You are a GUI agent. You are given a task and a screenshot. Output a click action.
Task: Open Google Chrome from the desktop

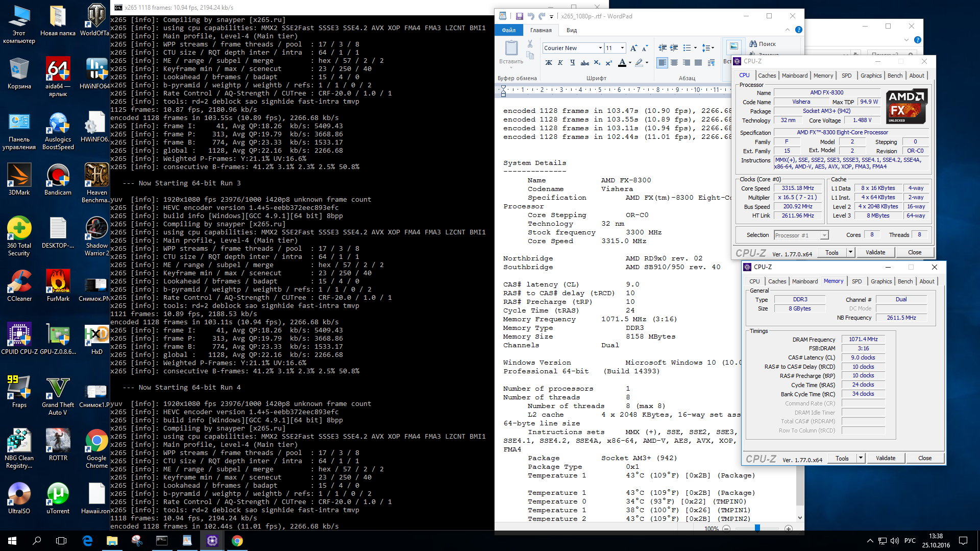pyautogui.click(x=96, y=449)
